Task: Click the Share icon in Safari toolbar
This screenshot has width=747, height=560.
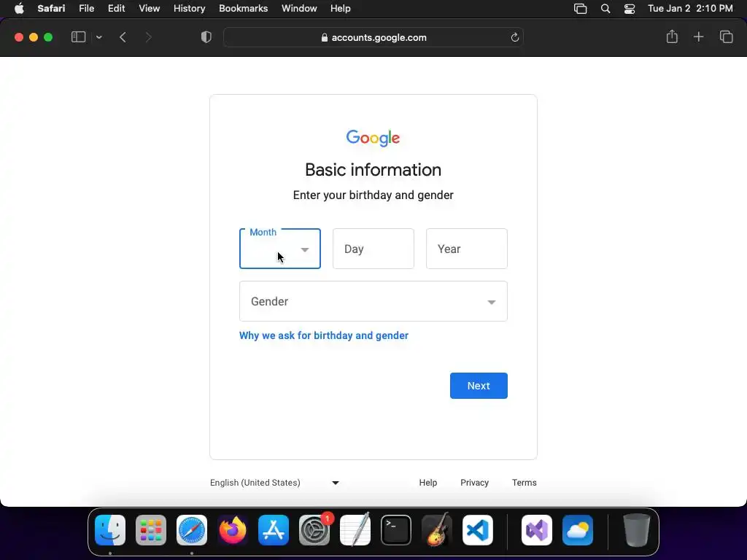Action: pos(672,36)
